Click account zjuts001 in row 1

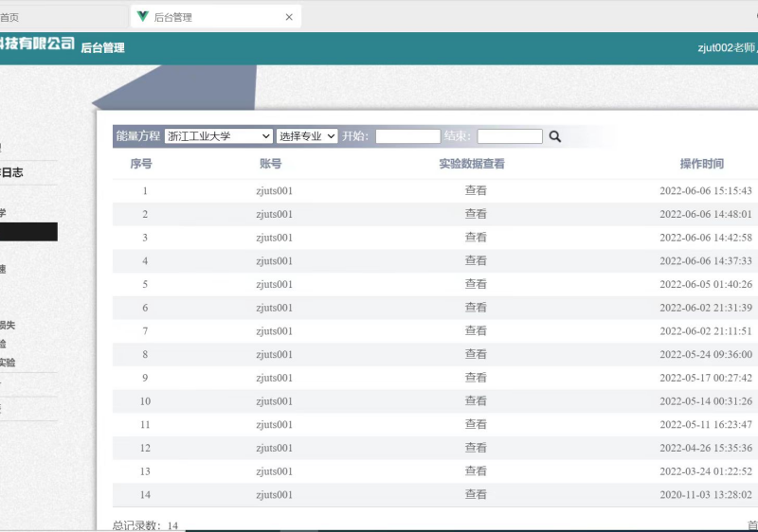coord(275,190)
